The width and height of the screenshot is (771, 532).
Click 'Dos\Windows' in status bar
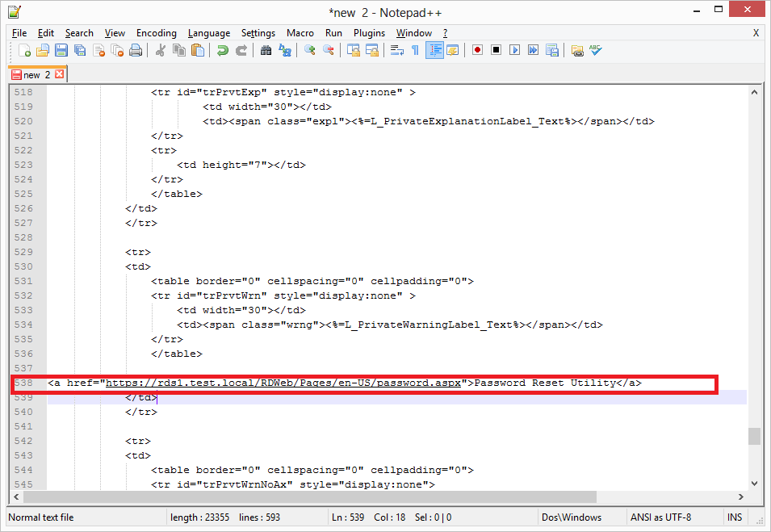pos(572,517)
